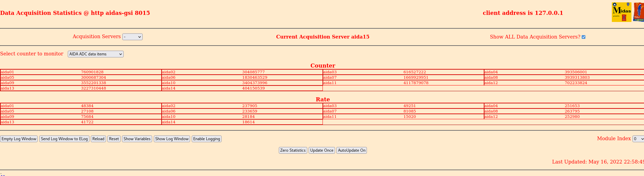Viewport: 644px width, 176px height.
Task: Click the Show Variables button
Action: [x=137, y=139]
